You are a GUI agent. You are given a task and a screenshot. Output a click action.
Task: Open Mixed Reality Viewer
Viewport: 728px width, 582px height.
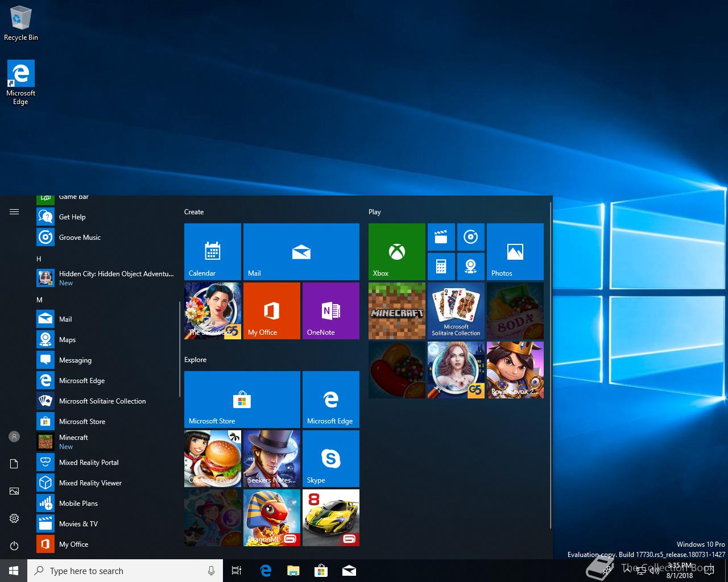click(106, 483)
